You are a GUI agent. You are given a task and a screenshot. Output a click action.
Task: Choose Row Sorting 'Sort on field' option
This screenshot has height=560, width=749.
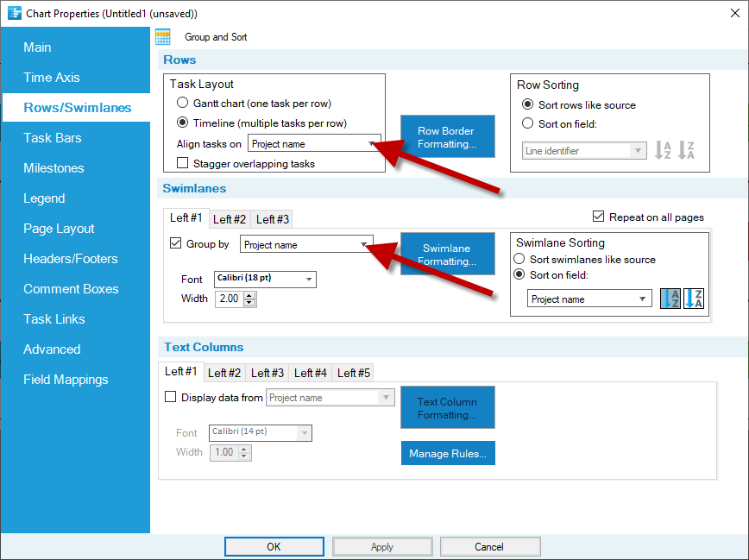[x=527, y=123]
